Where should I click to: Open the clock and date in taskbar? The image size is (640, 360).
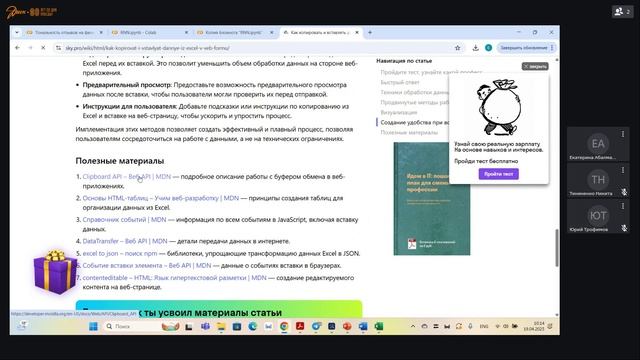click(535, 326)
